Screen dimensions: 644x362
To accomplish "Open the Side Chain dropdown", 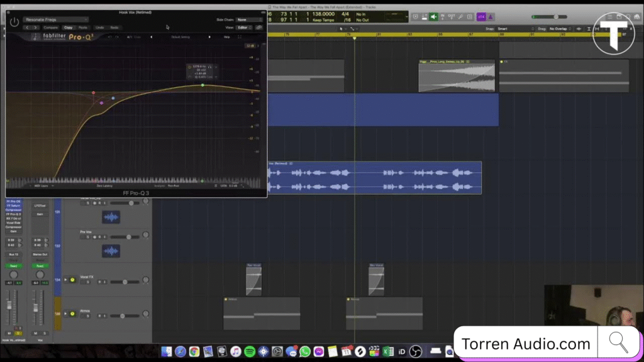I will pyautogui.click(x=248, y=19).
